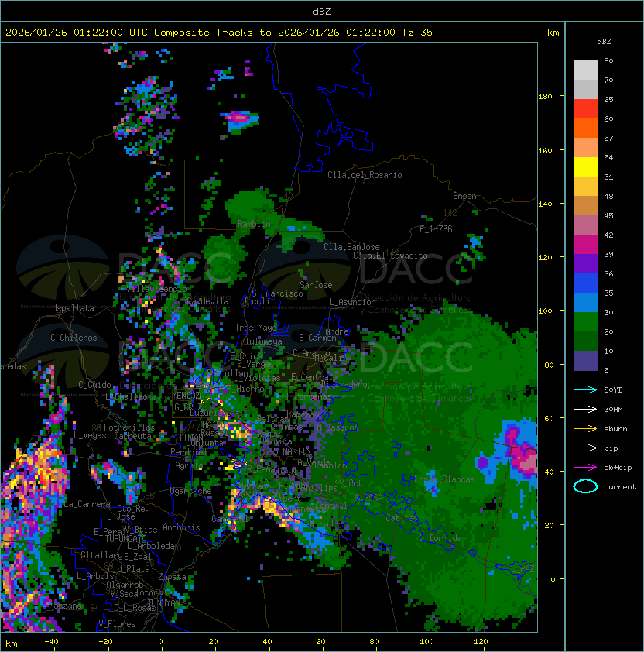The image size is (644, 652).
Task: Click the TUPUNGATO map label
Action: click(x=125, y=538)
